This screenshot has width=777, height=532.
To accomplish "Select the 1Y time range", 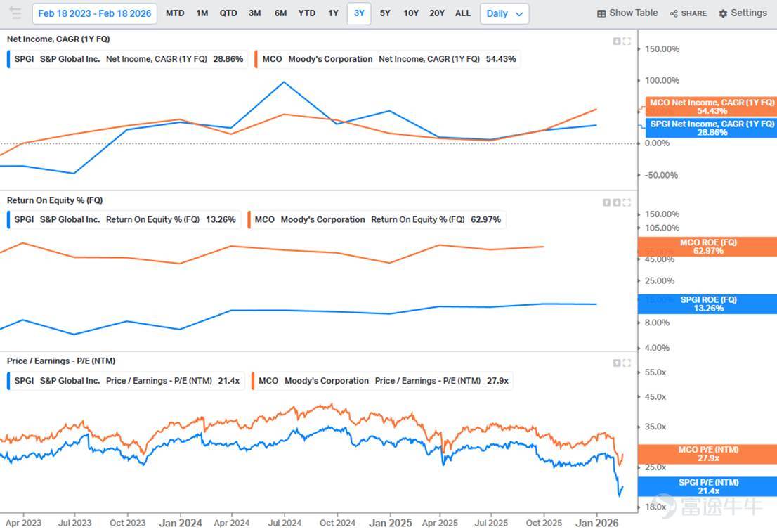I will point(334,13).
